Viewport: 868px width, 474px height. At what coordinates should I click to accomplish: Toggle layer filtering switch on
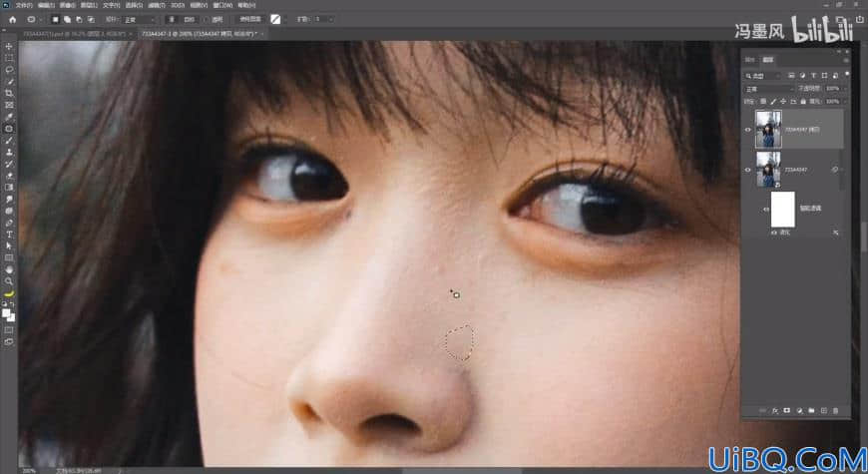click(847, 74)
